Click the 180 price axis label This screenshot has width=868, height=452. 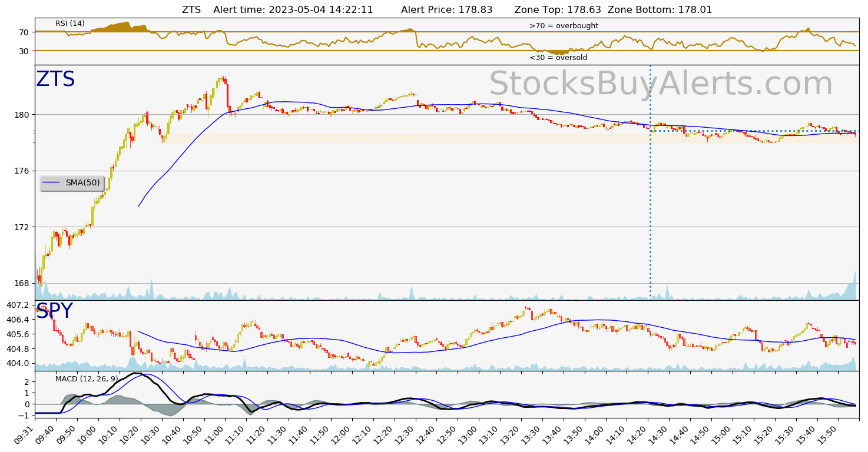tap(22, 115)
